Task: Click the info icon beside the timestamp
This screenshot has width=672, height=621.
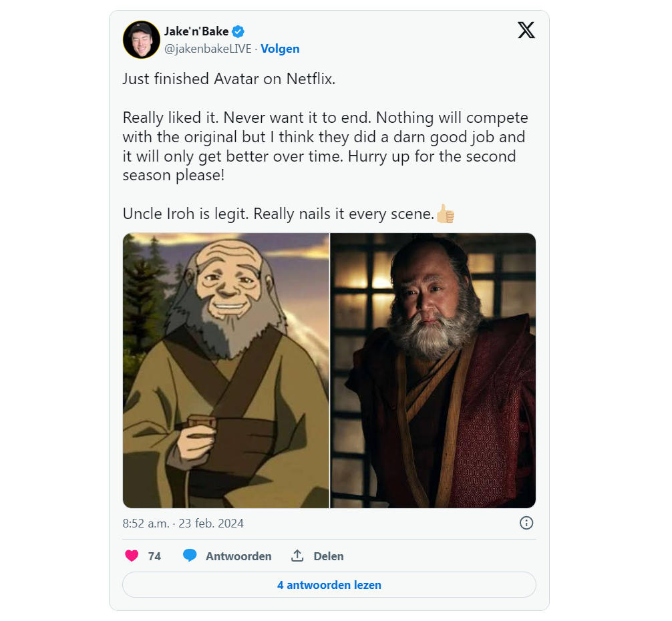Action: click(526, 523)
